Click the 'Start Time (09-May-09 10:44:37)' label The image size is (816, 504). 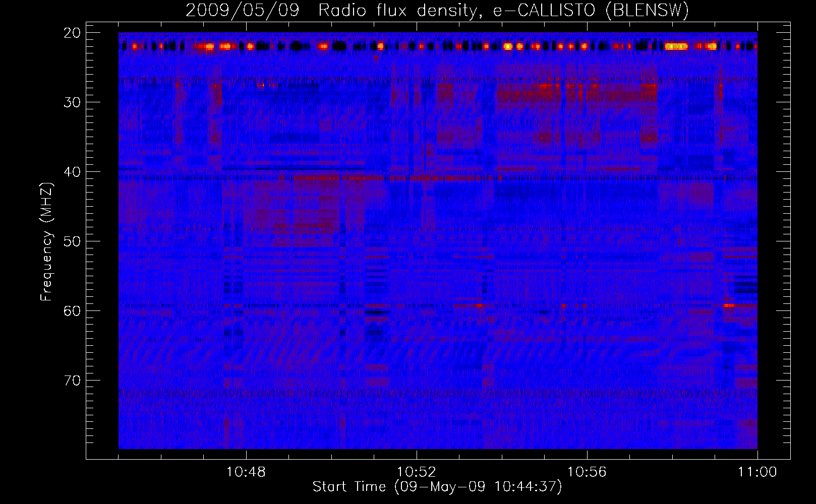[437, 487]
